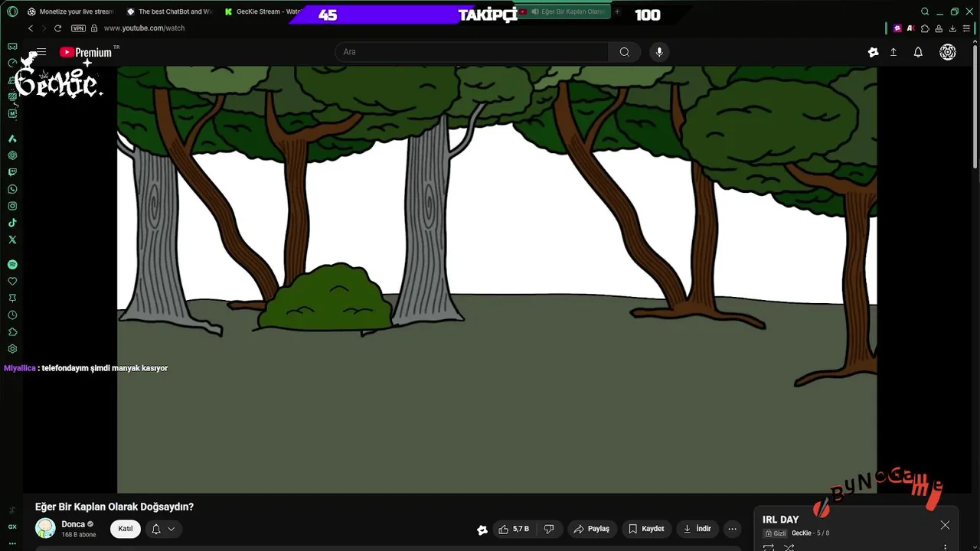Click the video player to pause
The height and width of the screenshot is (551, 980).
coord(497,279)
